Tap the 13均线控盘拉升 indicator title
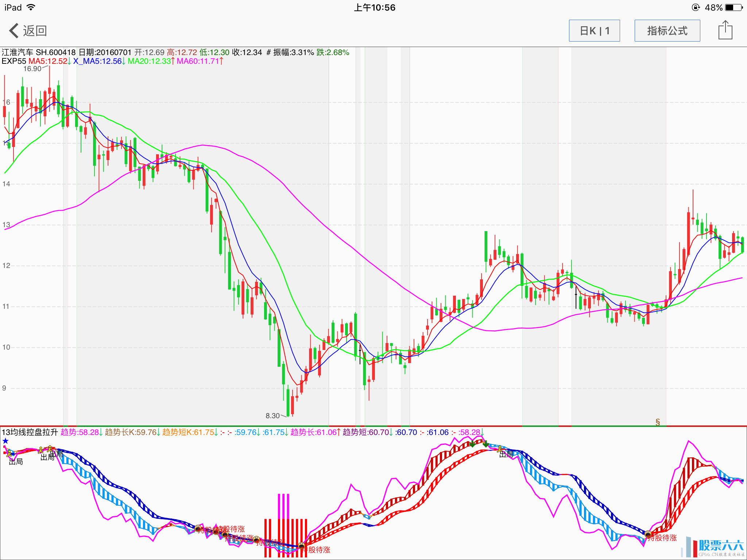Screen dimensions: 747x560 pyautogui.click(x=30, y=432)
